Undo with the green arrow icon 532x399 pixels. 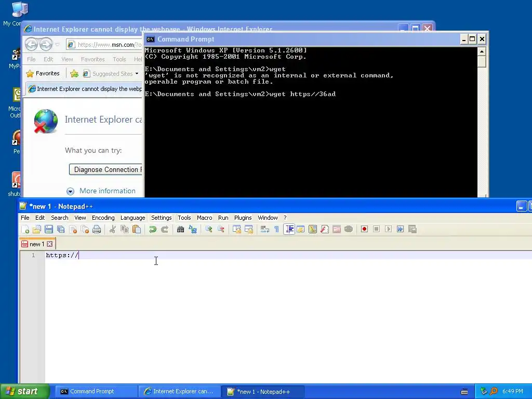pos(153,229)
